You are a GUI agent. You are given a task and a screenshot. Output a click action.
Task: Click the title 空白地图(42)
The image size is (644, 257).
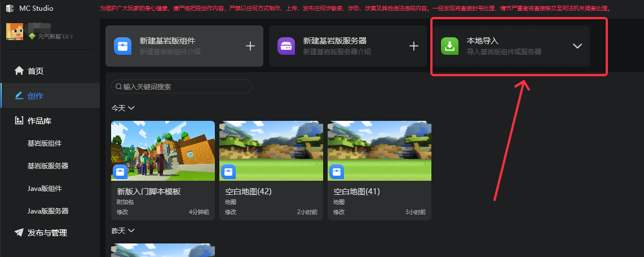(248, 191)
